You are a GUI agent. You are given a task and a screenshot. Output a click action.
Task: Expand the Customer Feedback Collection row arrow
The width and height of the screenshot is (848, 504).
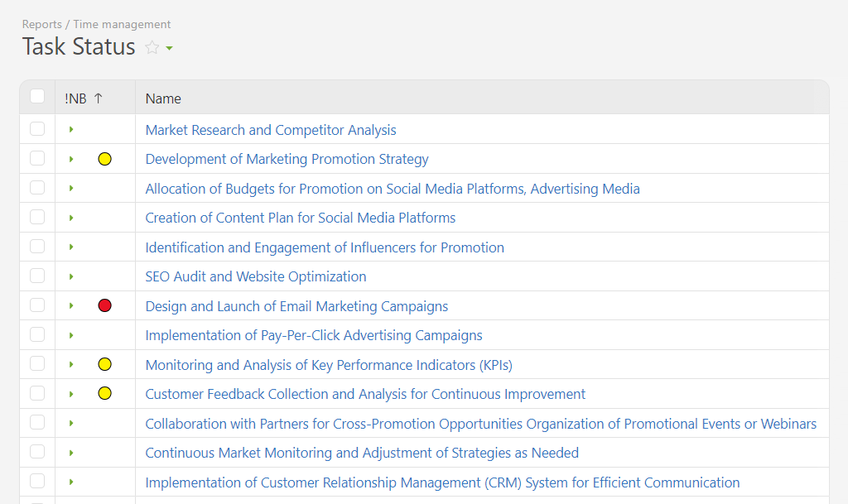coord(71,394)
